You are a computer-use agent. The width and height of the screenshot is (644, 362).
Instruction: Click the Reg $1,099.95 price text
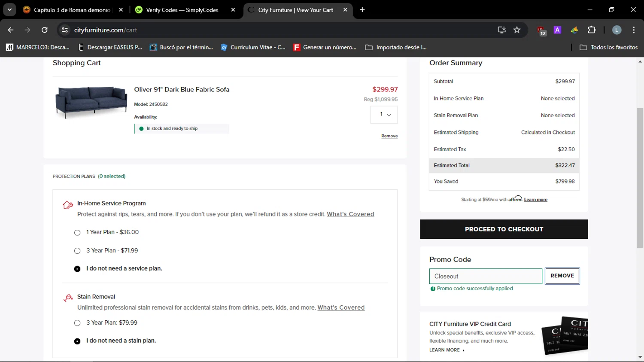coord(381,99)
